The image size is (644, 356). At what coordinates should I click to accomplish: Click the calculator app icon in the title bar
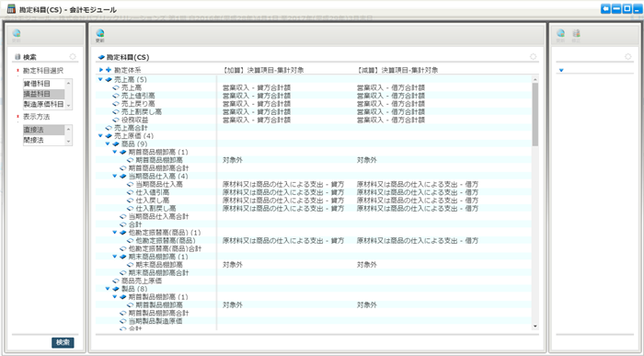pos(11,9)
